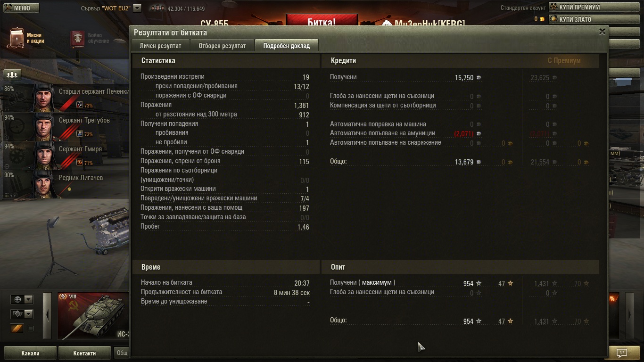The image size is (644, 362).
Task: Open the Мисии и акции briefcase icon
Action: click(17, 38)
